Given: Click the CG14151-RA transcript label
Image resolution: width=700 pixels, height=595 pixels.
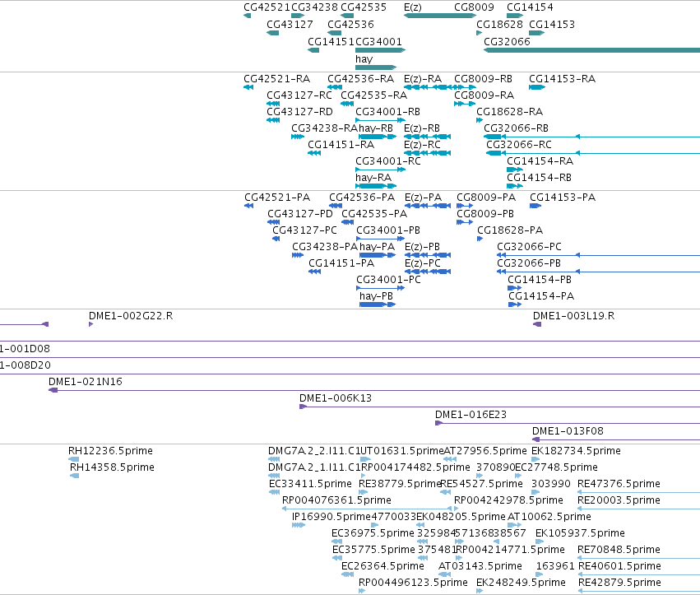Looking at the screenshot, I should 341,145.
